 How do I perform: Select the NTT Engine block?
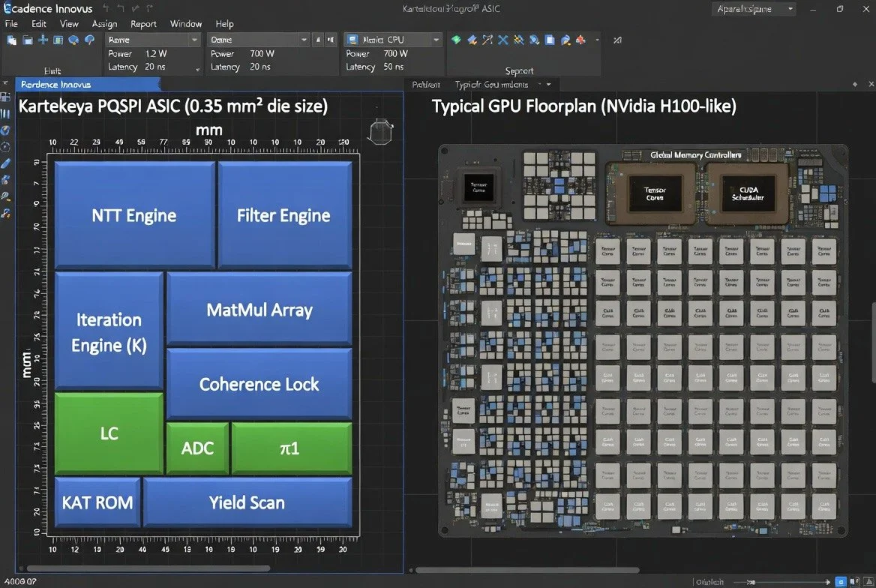(135, 215)
